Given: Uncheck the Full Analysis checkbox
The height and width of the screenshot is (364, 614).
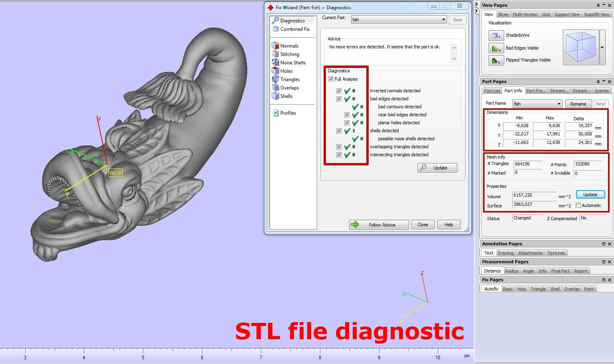Looking at the screenshot, I should [331, 79].
